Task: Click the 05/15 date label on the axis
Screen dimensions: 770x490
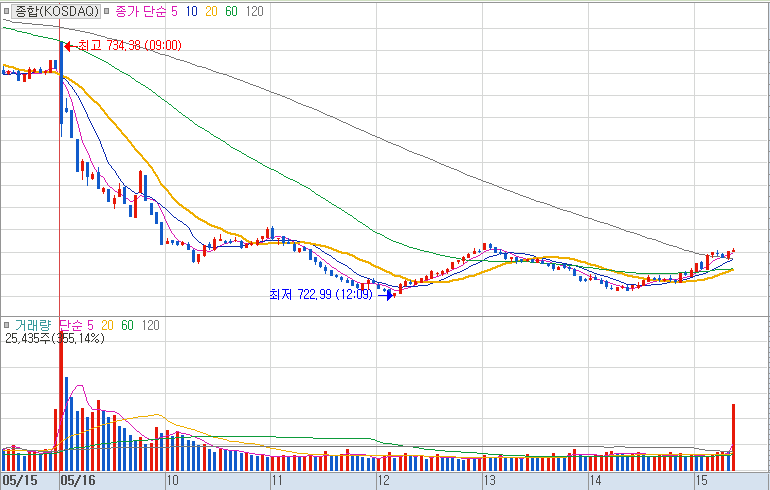Action: pos(20,481)
